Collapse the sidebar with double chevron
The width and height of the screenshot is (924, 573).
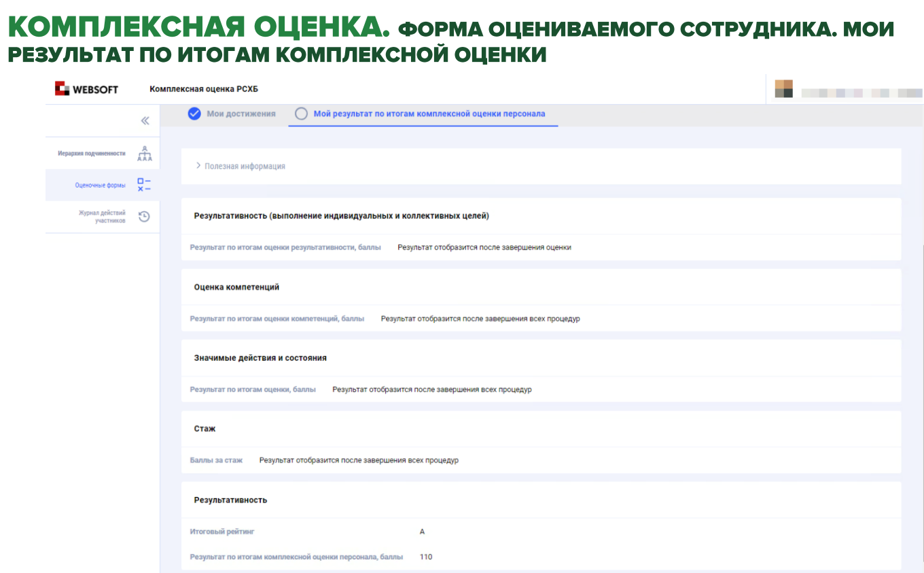(x=145, y=121)
